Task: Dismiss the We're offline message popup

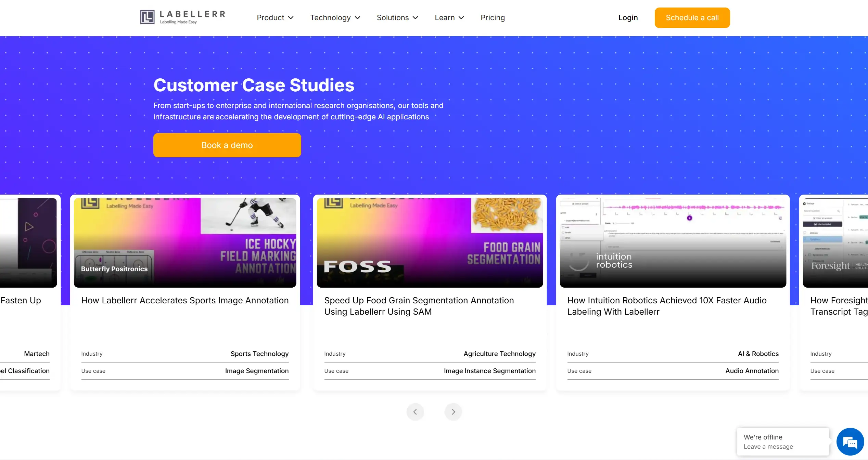Action: (x=782, y=442)
